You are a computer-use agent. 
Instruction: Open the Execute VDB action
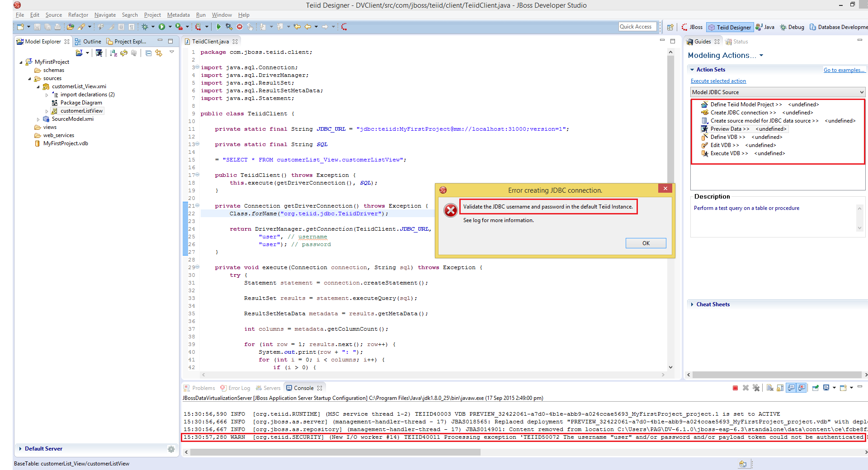tap(726, 153)
